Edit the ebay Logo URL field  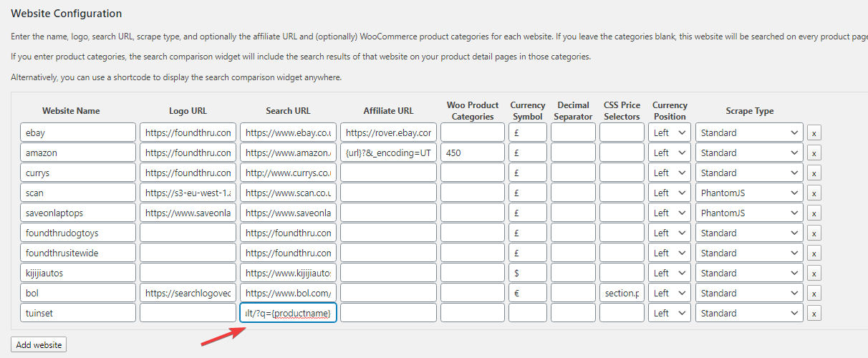(x=188, y=132)
